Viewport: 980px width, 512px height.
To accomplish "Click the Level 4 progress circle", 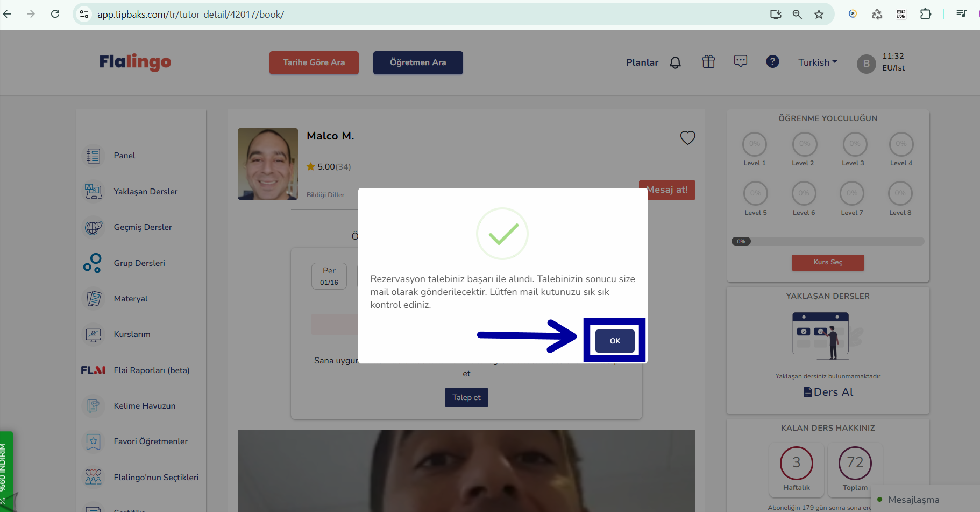I will (901, 144).
